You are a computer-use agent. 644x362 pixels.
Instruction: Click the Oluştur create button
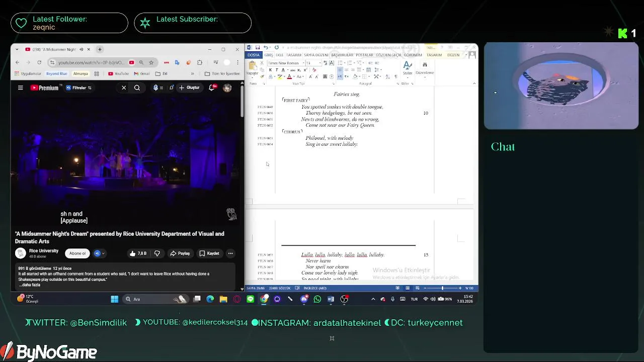pos(189,87)
